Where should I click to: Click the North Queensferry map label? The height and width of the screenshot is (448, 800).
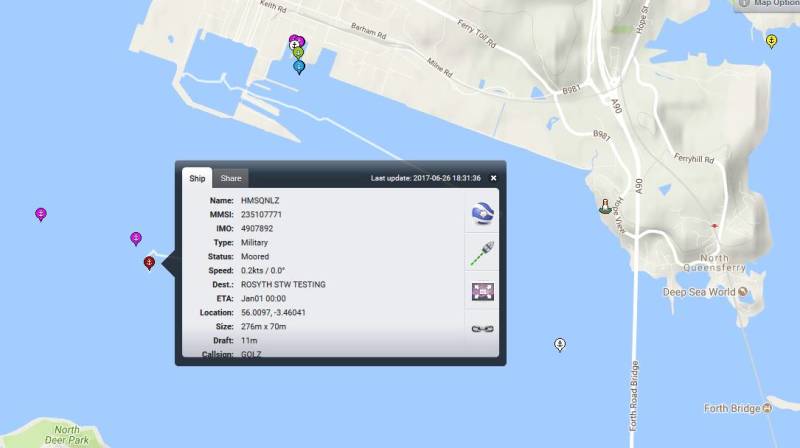714,263
